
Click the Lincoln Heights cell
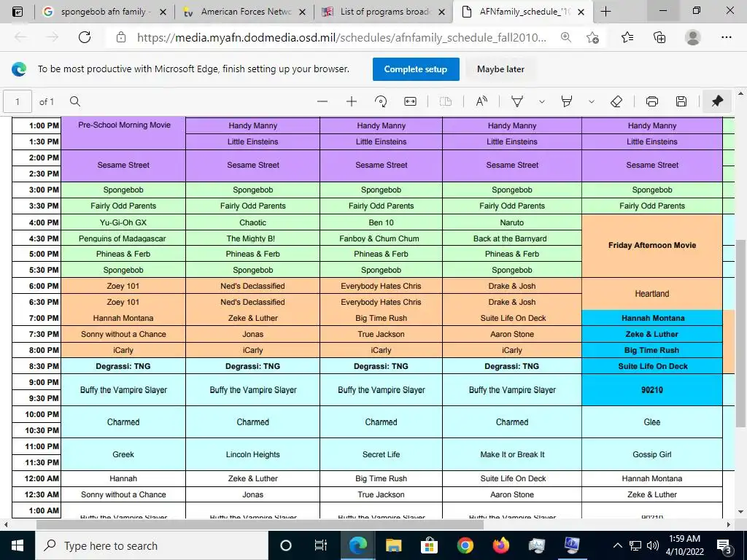253,454
